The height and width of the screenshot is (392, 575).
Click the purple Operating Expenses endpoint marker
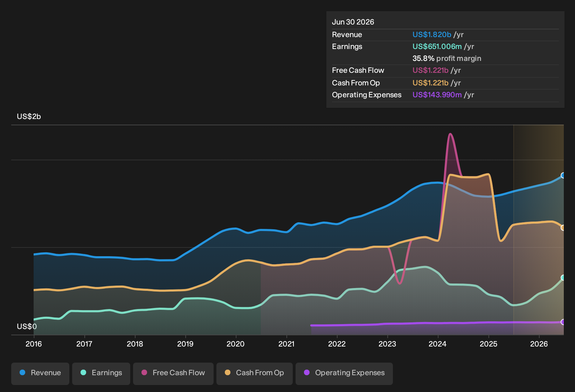point(563,322)
